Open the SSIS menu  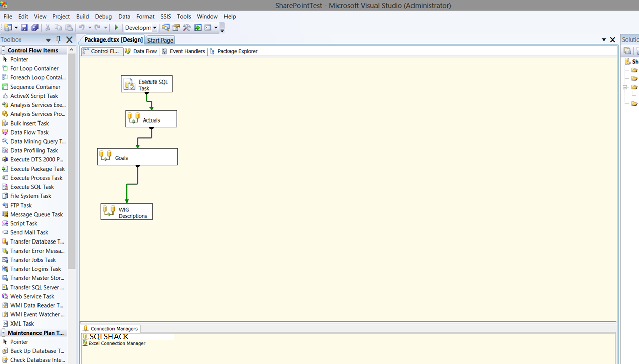[166, 16]
